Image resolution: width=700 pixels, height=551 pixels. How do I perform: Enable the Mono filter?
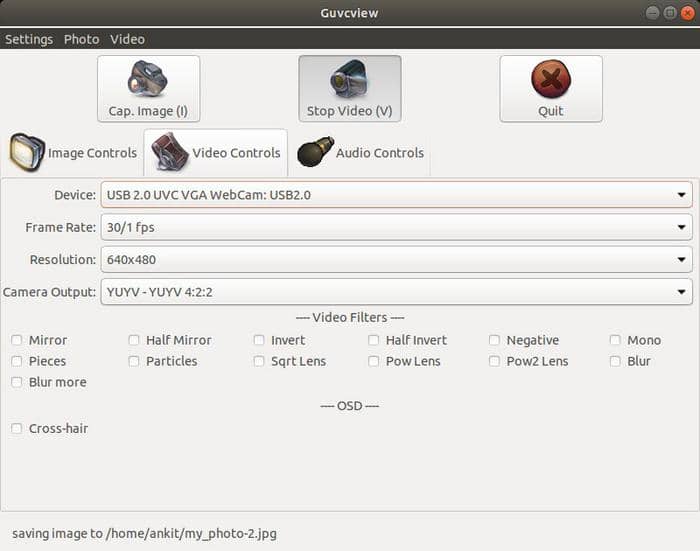615,340
